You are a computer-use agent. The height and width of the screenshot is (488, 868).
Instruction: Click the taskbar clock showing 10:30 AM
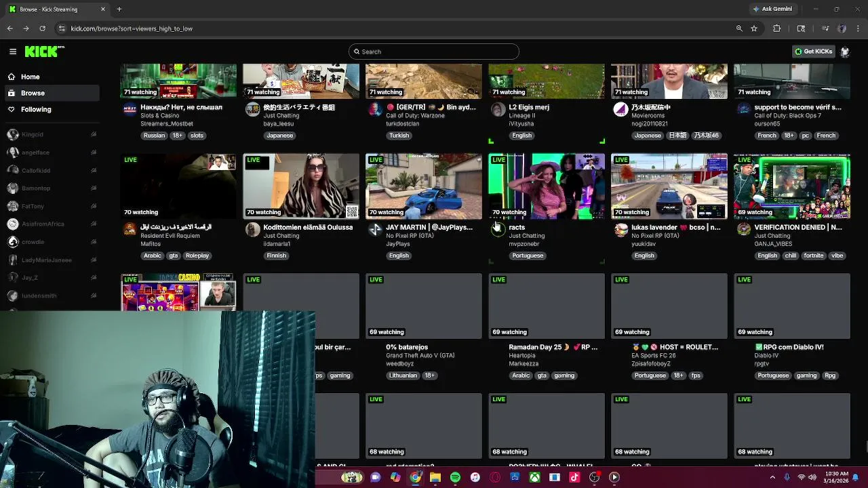[x=835, y=477]
